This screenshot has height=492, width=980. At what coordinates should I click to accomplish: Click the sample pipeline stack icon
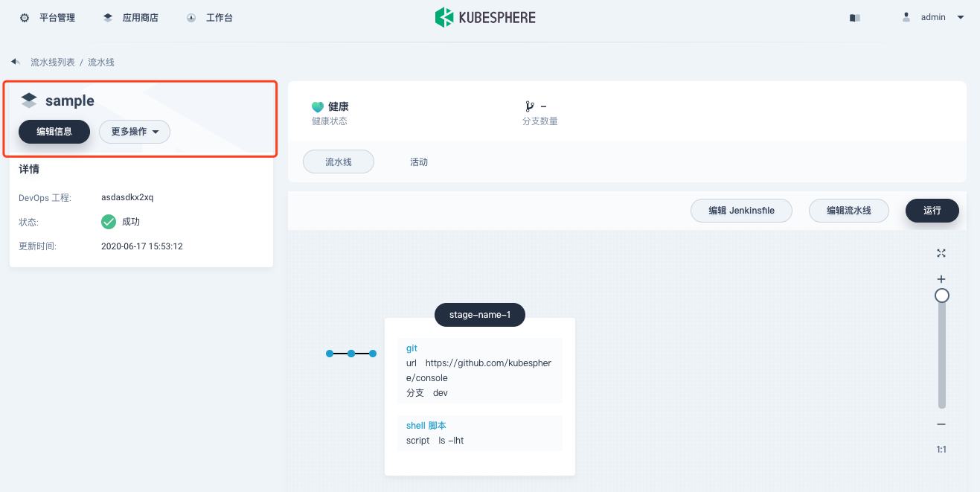tap(29, 100)
